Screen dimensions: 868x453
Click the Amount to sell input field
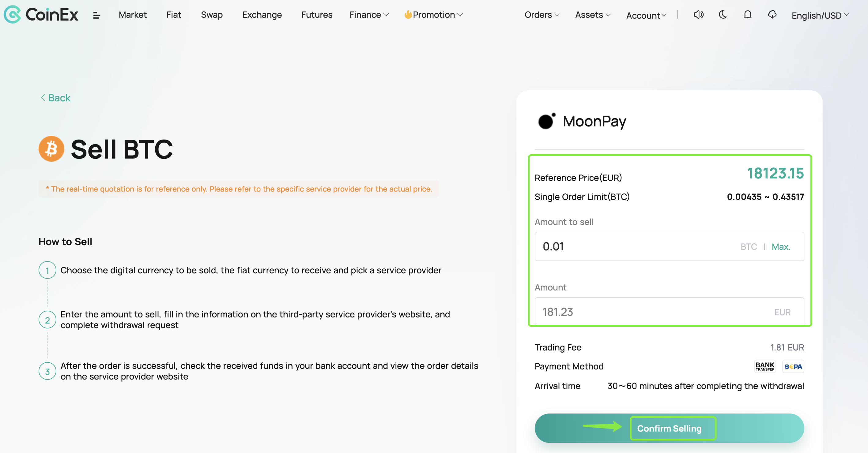click(x=669, y=246)
